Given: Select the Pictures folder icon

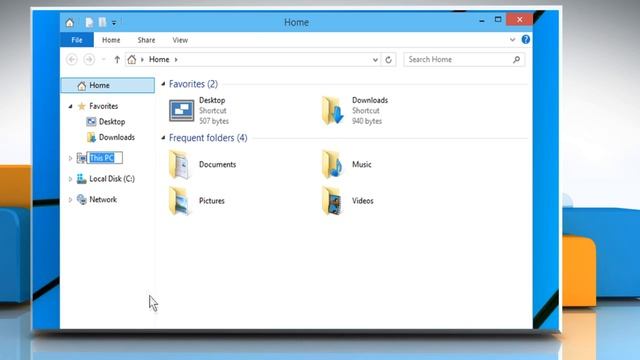Looking at the screenshot, I should [180, 201].
